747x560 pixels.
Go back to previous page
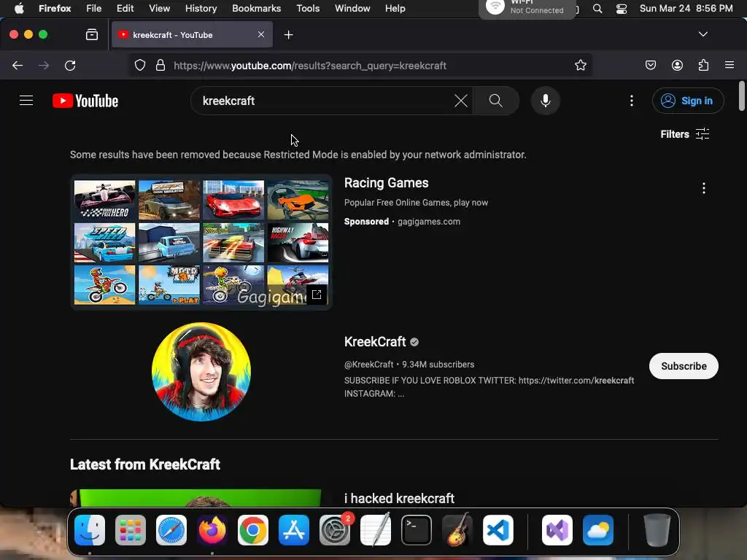point(18,65)
